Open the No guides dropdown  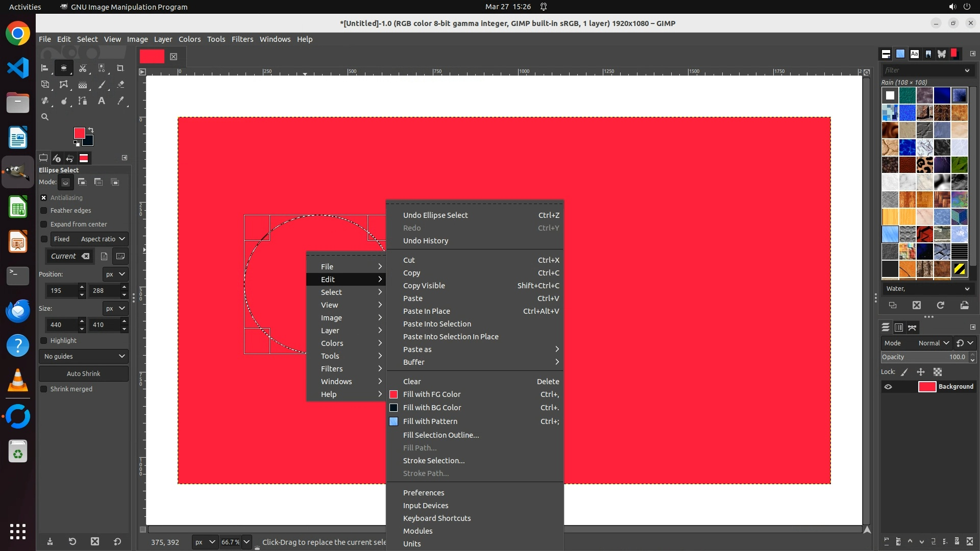point(84,356)
